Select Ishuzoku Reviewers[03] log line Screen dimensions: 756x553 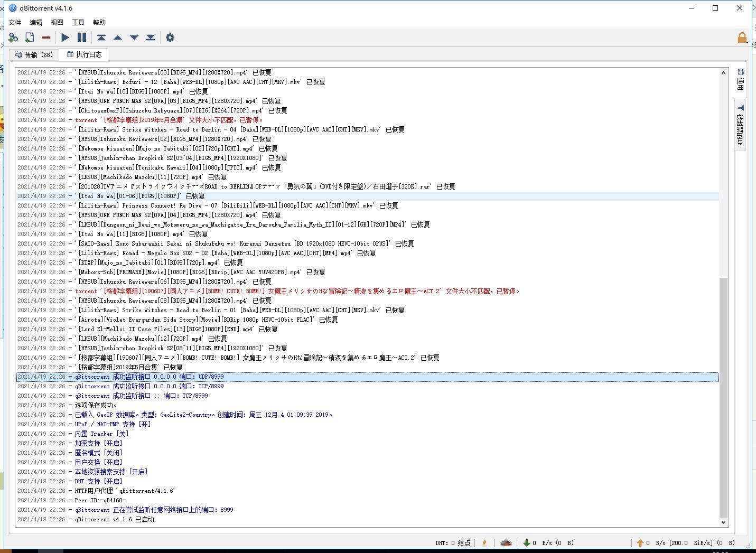[367, 72]
